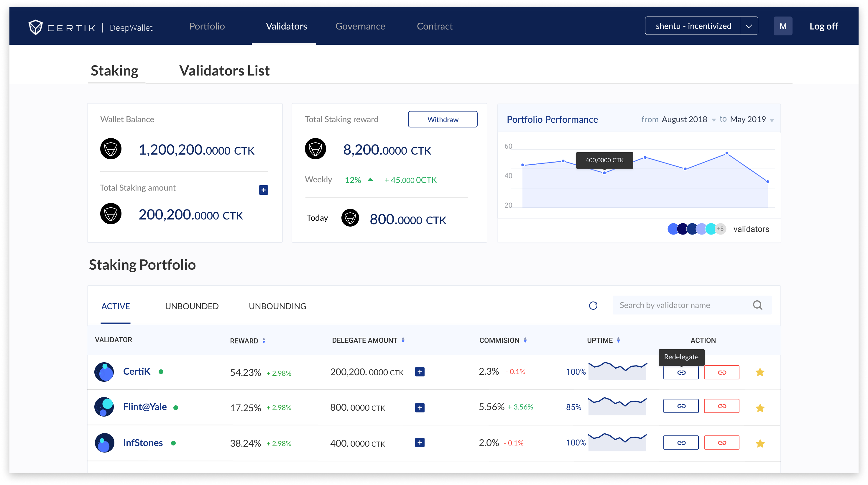Toggle the favorite star for Flint@Yale
Screen dimensions: 868x485
pos(760,408)
